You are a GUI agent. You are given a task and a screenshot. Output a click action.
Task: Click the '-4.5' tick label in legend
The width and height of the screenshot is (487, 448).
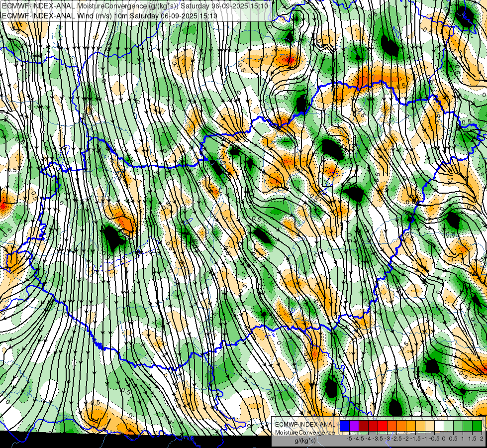point(359,439)
